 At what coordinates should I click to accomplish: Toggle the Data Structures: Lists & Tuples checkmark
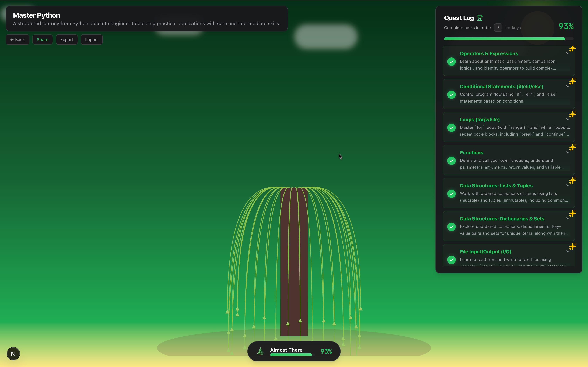[451, 194]
